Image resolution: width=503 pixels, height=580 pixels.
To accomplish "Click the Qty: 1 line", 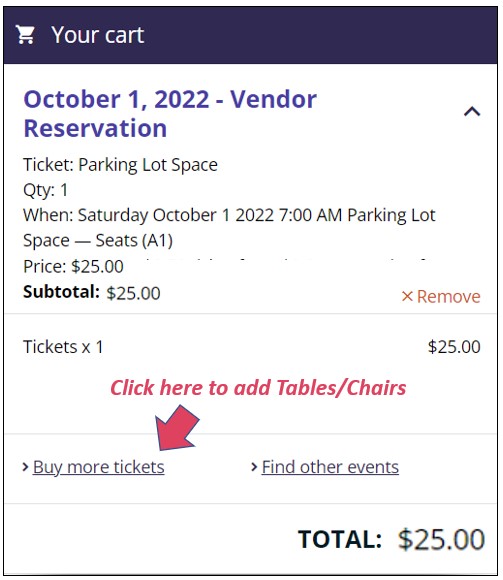I will (45, 190).
